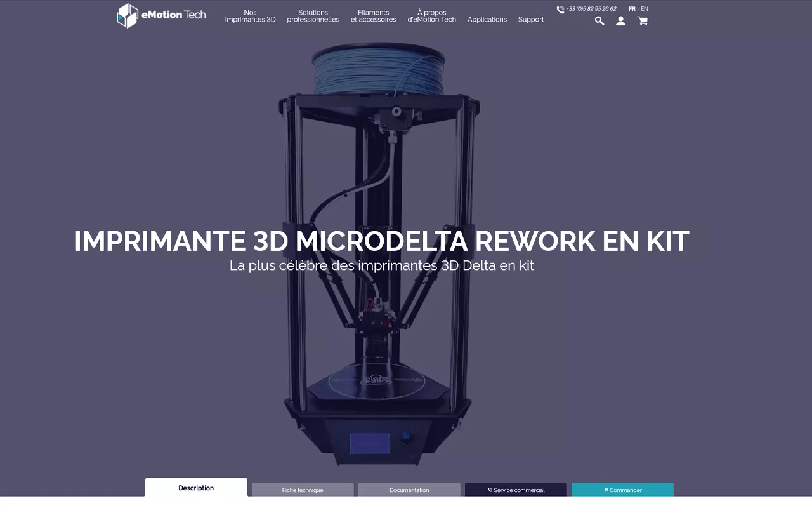Open the Applications menu item

(487, 20)
